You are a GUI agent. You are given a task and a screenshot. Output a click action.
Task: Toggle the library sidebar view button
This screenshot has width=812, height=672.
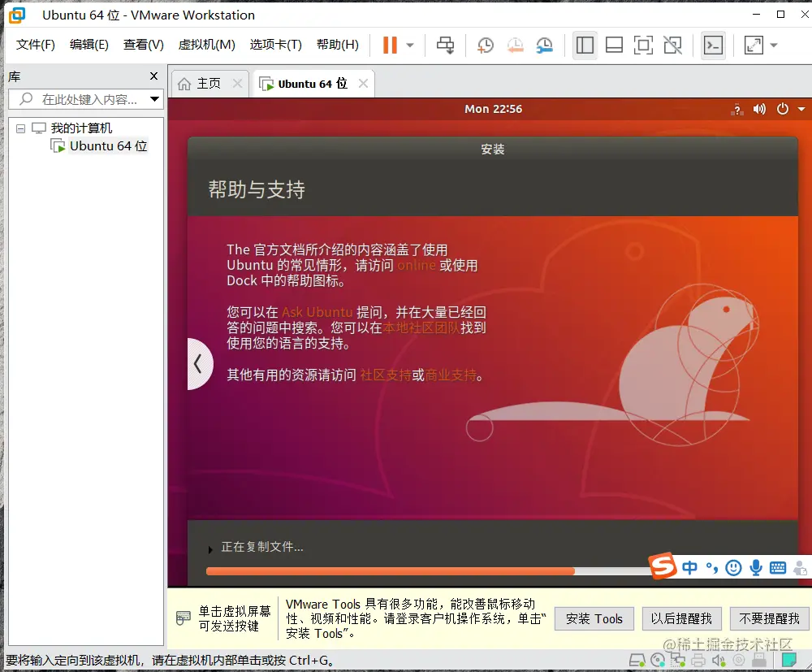tap(585, 45)
